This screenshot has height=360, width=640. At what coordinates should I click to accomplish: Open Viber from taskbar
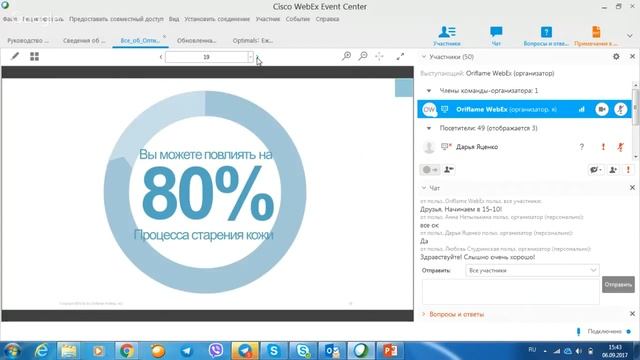(216, 351)
